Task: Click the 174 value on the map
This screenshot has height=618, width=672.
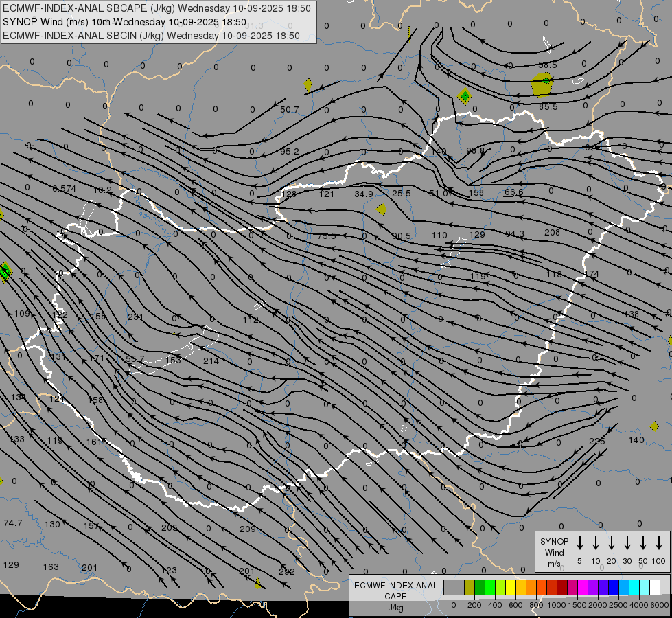Action: 592,273
